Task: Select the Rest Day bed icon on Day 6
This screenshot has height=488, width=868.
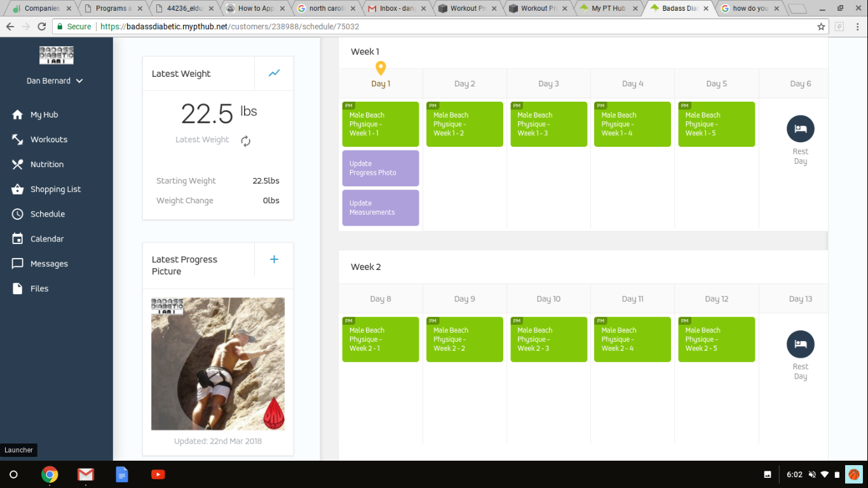Action: (800, 128)
